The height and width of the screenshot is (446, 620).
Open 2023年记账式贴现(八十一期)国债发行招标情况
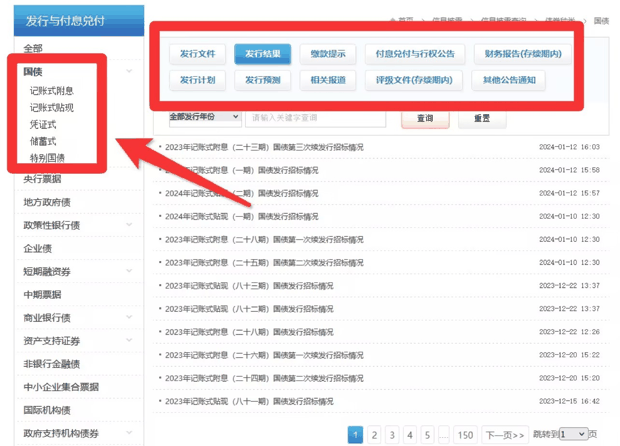tap(249, 402)
